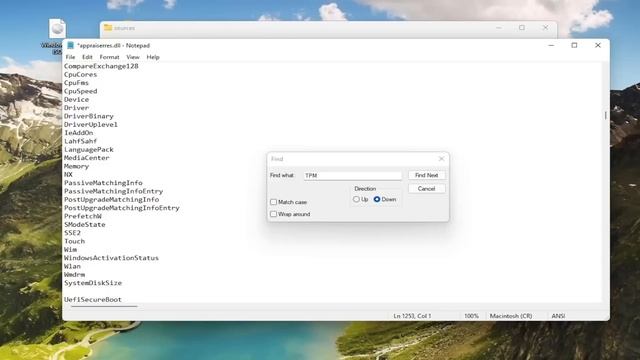Click the IeAddOn text line
The height and width of the screenshot is (360, 640).
coord(78,133)
